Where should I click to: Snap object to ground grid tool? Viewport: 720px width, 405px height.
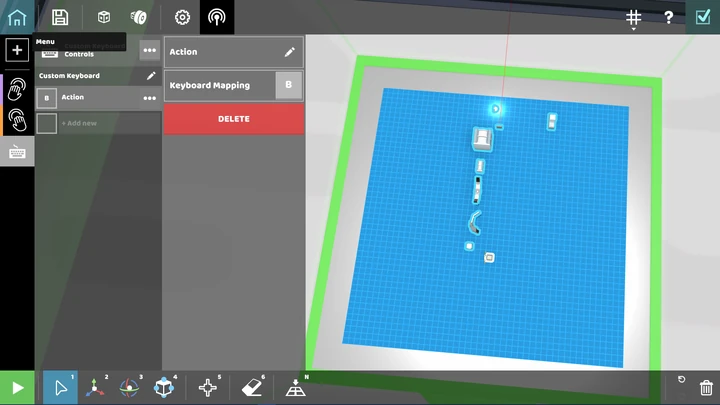[x=295, y=388]
